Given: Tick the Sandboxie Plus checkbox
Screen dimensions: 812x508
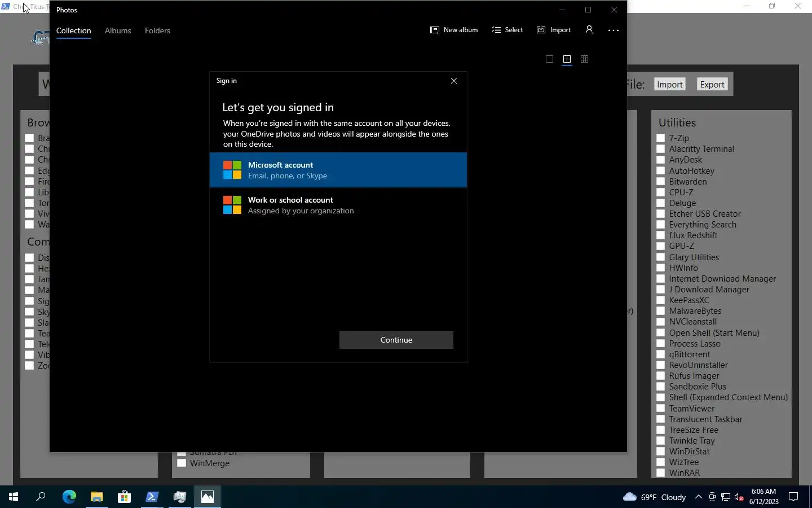Looking at the screenshot, I should [660, 387].
